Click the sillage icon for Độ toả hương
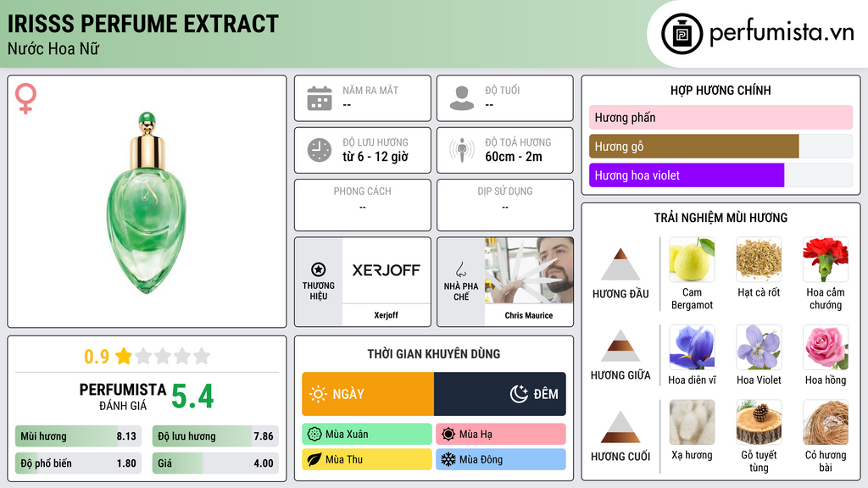The height and width of the screenshot is (488, 868). point(462,150)
